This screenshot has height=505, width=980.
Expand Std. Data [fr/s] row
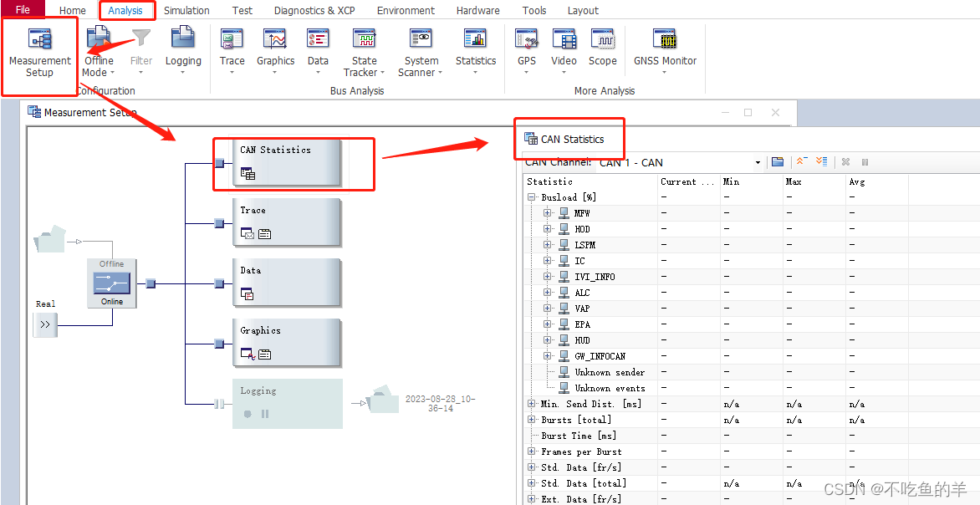click(x=532, y=467)
